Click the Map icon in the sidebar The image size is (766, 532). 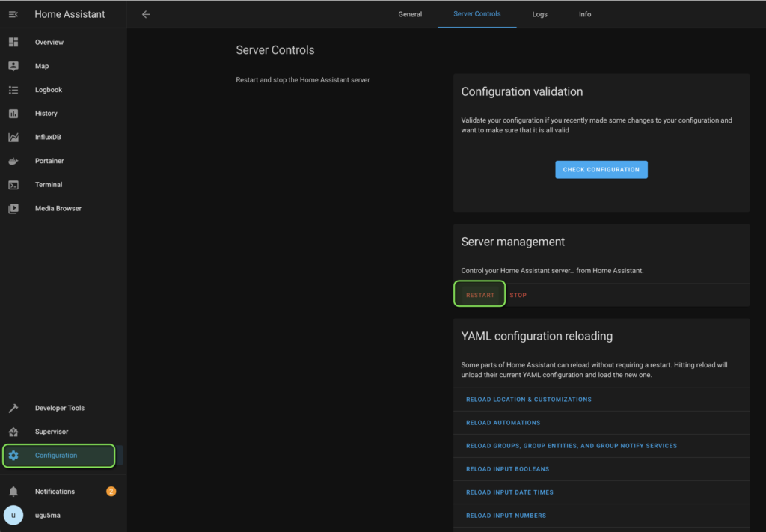click(13, 66)
